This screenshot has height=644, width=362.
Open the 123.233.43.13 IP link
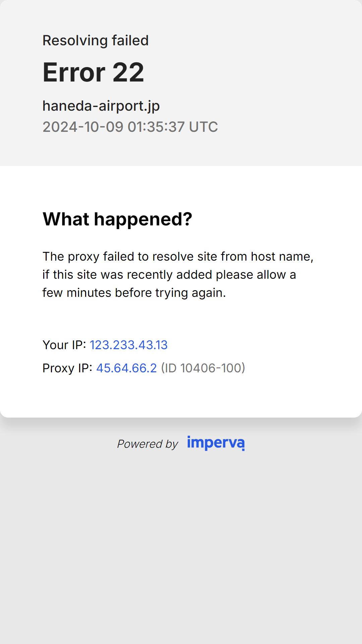pyautogui.click(x=129, y=345)
